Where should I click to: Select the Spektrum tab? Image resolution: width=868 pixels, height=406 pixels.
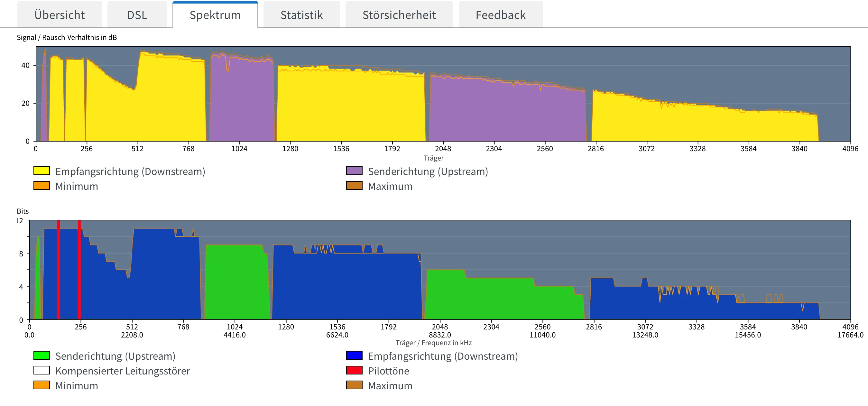[215, 15]
